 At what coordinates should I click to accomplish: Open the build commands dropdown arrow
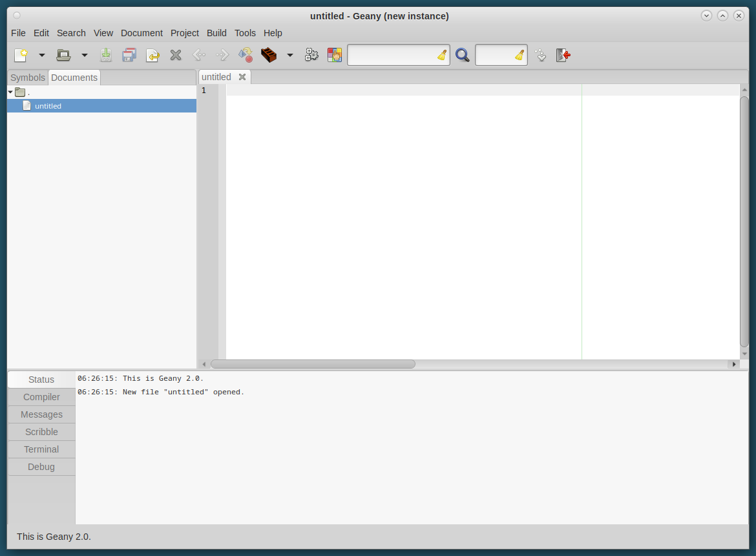[289, 55]
